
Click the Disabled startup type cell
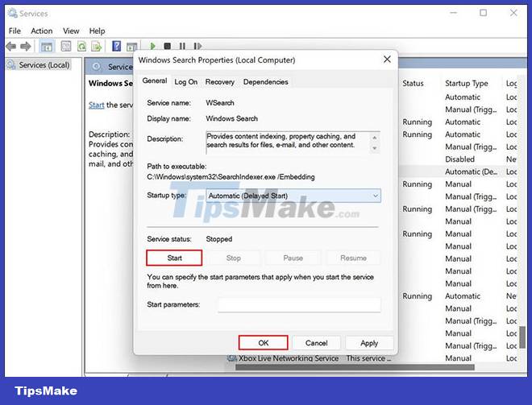pyautogui.click(x=459, y=159)
